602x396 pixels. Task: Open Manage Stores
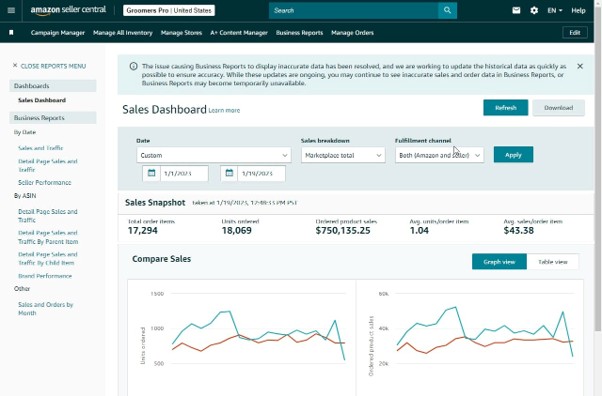(x=181, y=33)
